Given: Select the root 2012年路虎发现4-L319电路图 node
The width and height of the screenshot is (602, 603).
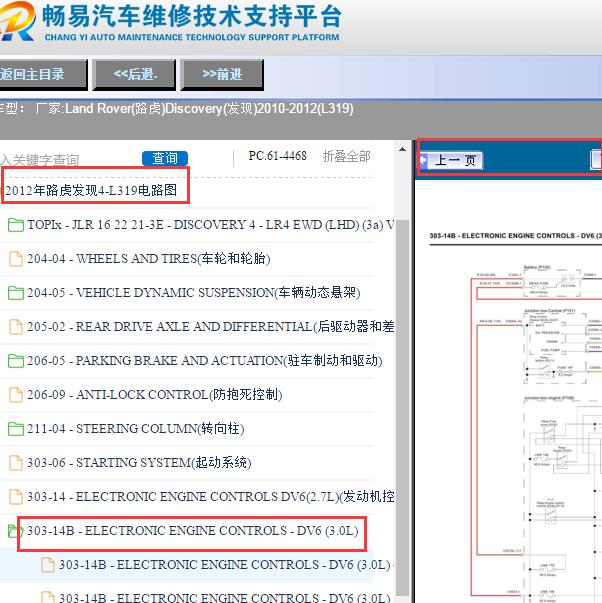Looking at the screenshot, I should 91,190.
